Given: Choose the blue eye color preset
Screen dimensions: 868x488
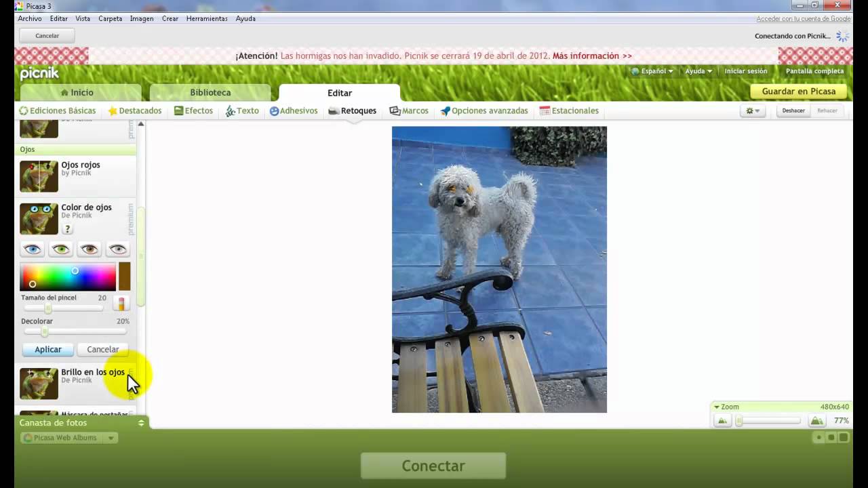Looking at the screenshot, I should coord(33,249).
